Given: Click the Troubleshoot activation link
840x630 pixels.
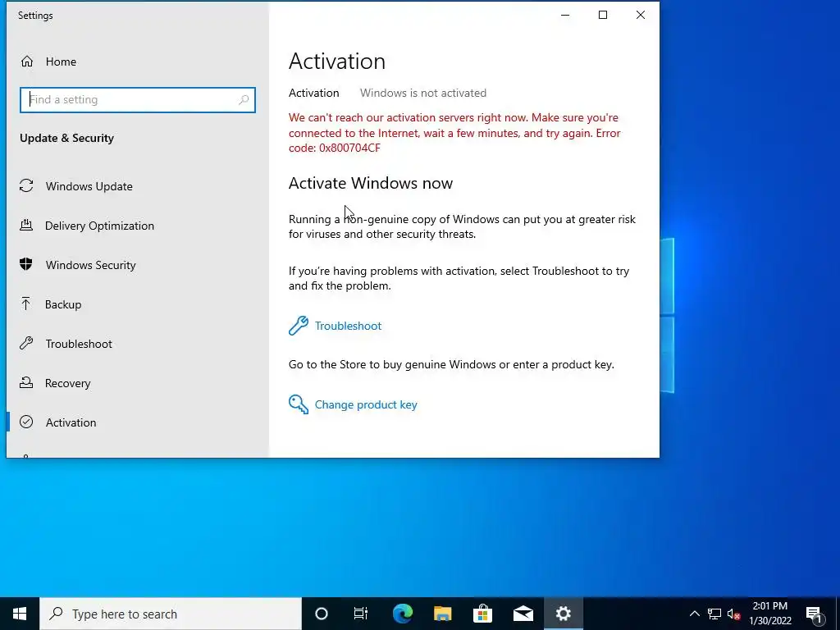Looking at the screenshot, I should click(348, 326).
